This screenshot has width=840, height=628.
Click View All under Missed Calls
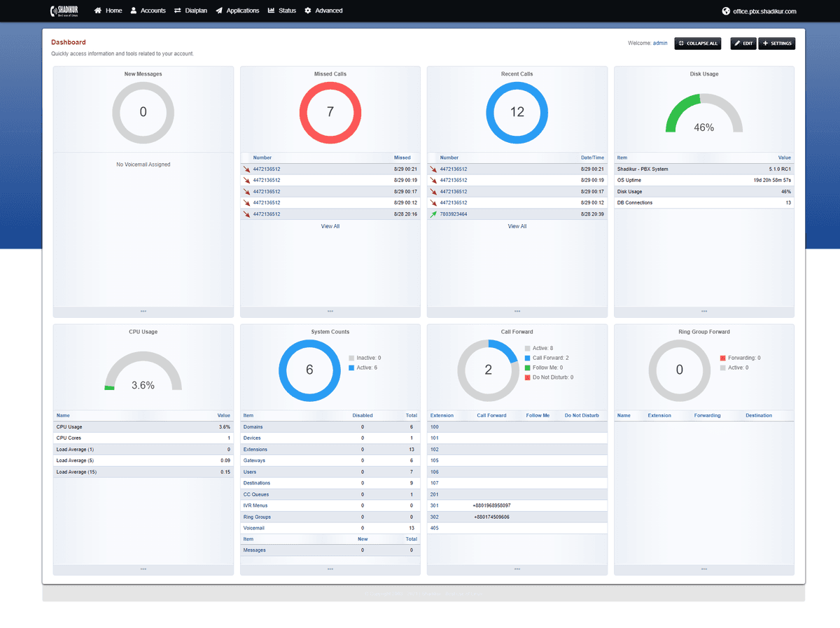click(x=330, y=226)
